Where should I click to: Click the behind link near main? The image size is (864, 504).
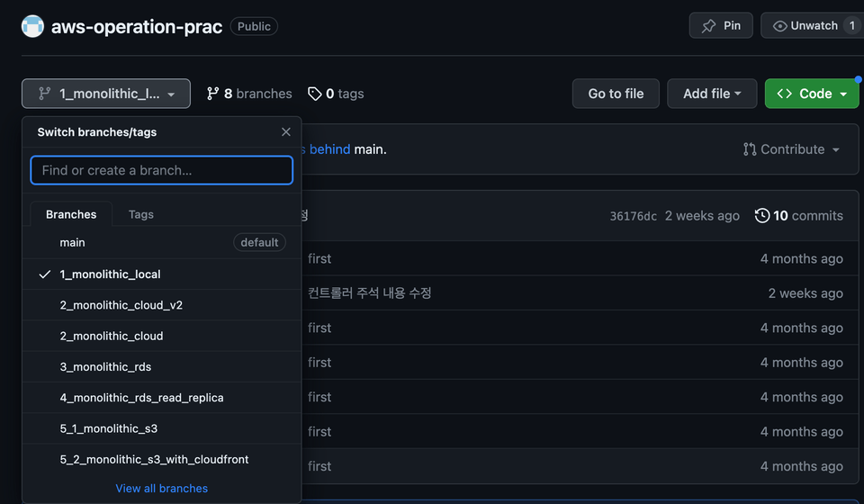point(329,149)
